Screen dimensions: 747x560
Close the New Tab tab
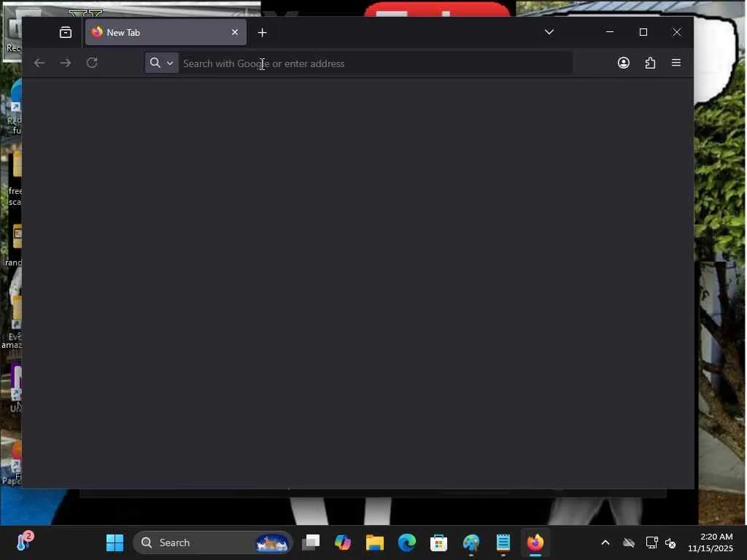click(x=234, y=32)
